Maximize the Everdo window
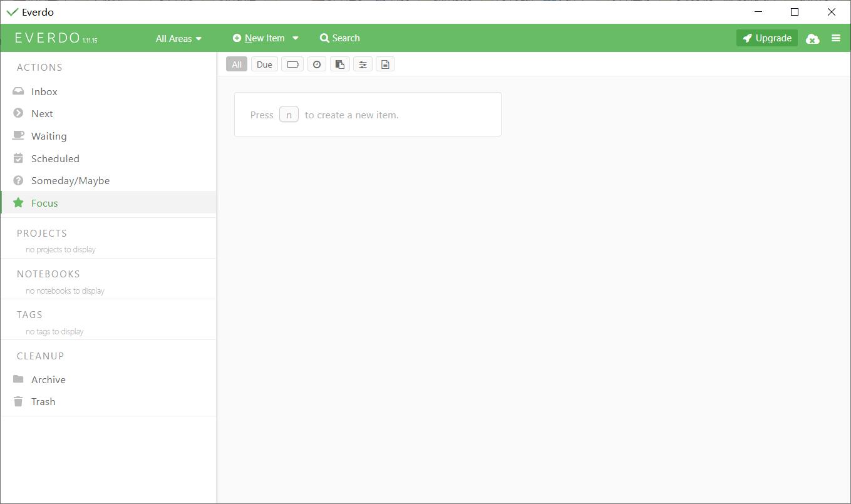 tap(795, 12)
